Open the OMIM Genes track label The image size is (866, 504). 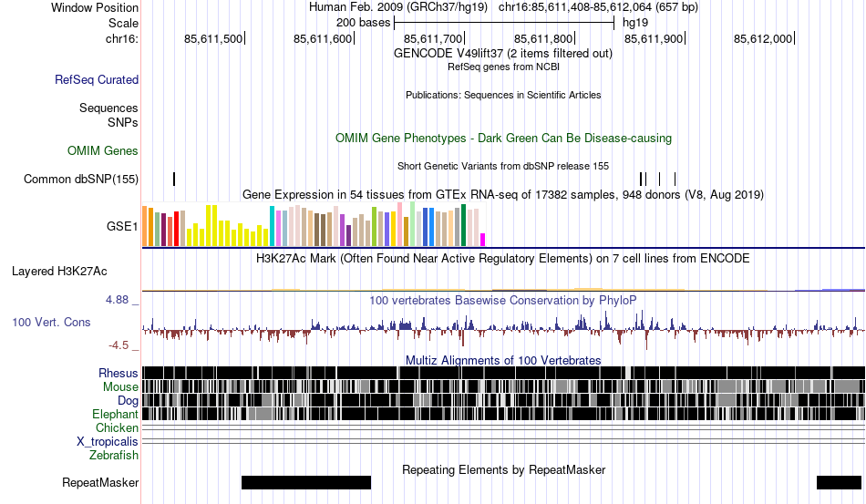102,150
